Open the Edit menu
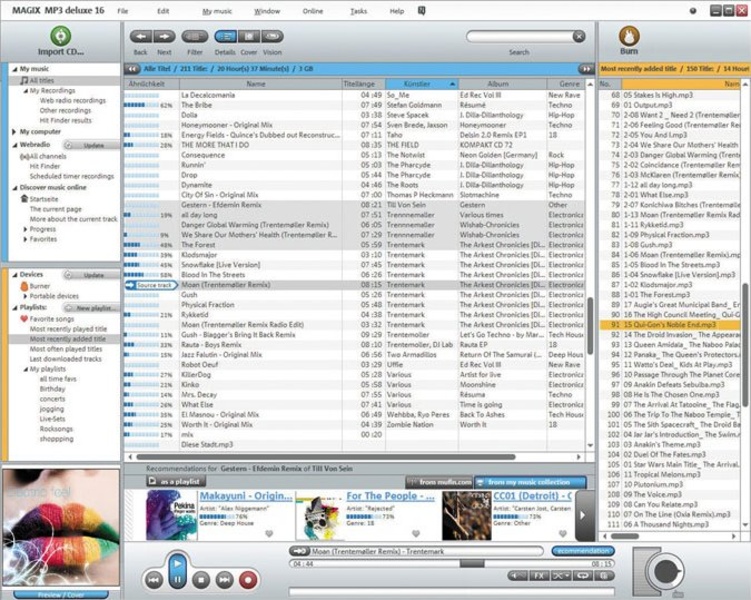The height and width of the screenshot is (600, 751). click(163, 11)
